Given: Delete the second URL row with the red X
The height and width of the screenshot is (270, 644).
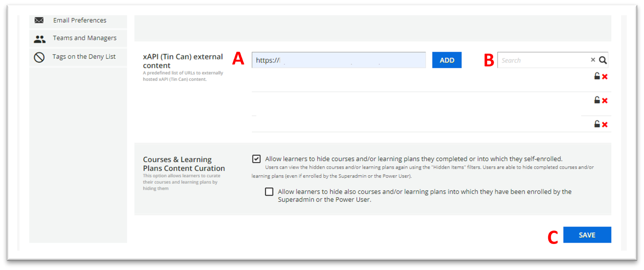Looking at the screenshot, I should point(605,101).
